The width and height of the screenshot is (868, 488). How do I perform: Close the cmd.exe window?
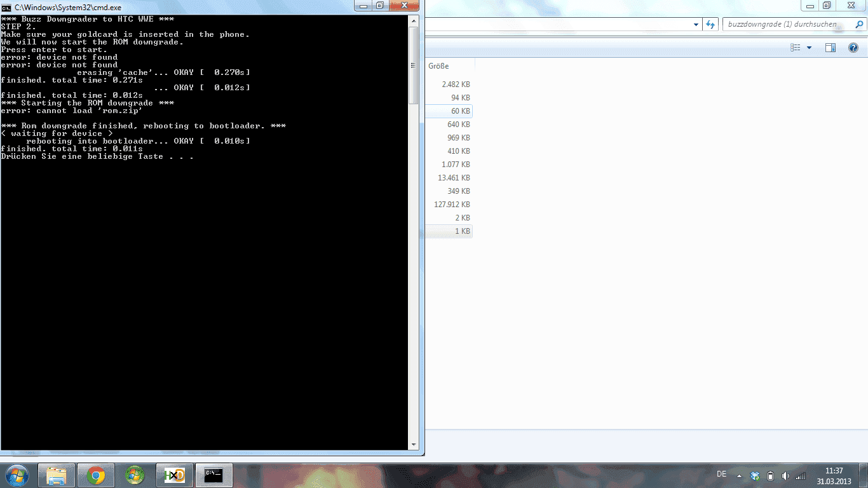click(x=405, y=6)
